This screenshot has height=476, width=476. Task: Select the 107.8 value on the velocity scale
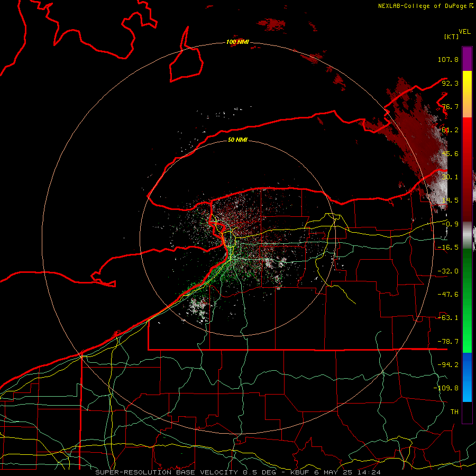448,59
